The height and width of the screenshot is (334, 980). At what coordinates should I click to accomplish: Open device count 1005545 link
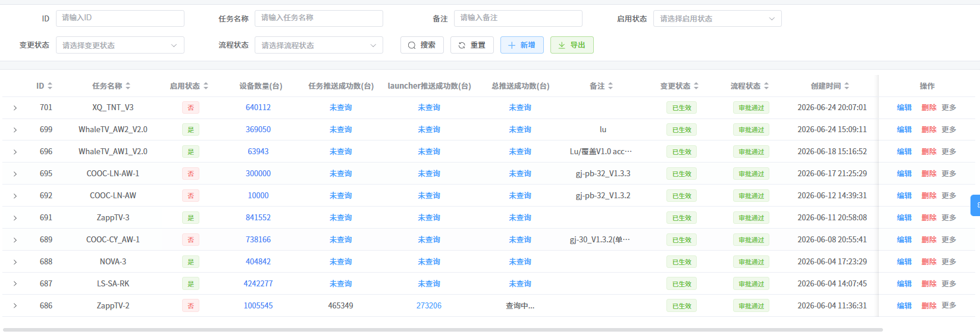(258, 306)
